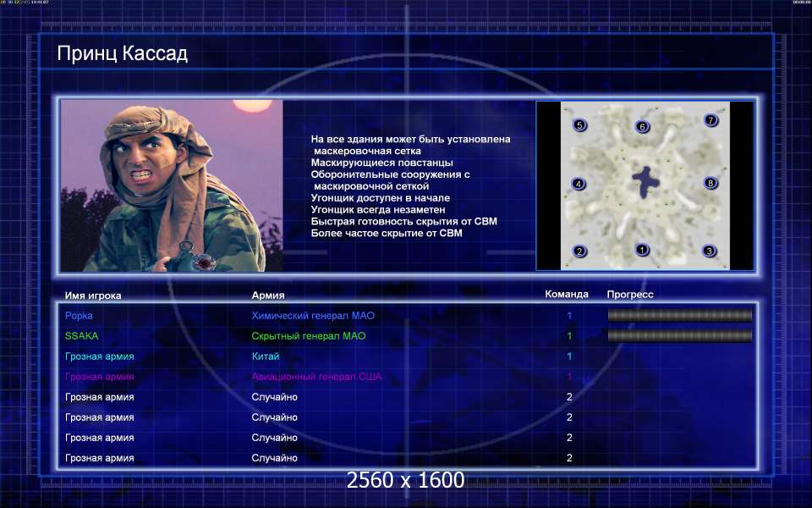The height and width of the screenshot is (508, 812).
Task: Click 'Химический генерал МАО' army entry
Action: click(313, 316)
